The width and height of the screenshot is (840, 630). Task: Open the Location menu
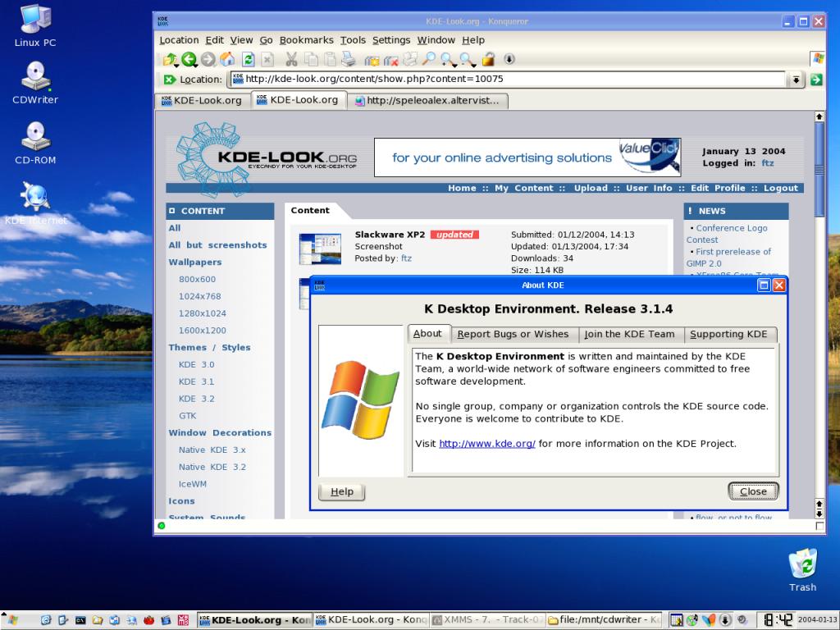point(179,40)
